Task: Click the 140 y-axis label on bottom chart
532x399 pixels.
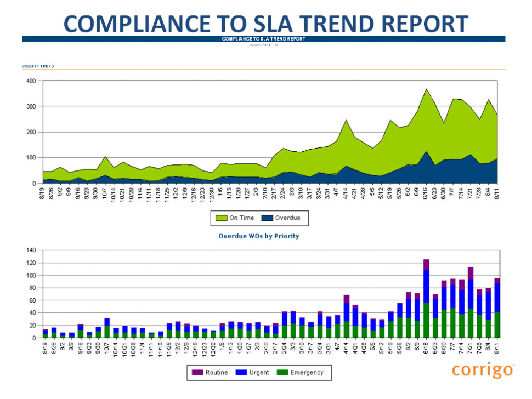Action: pos(31,250)
